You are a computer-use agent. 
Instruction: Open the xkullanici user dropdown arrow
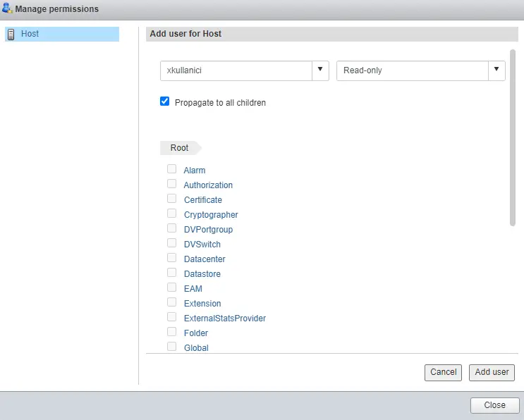coord(320,70)
